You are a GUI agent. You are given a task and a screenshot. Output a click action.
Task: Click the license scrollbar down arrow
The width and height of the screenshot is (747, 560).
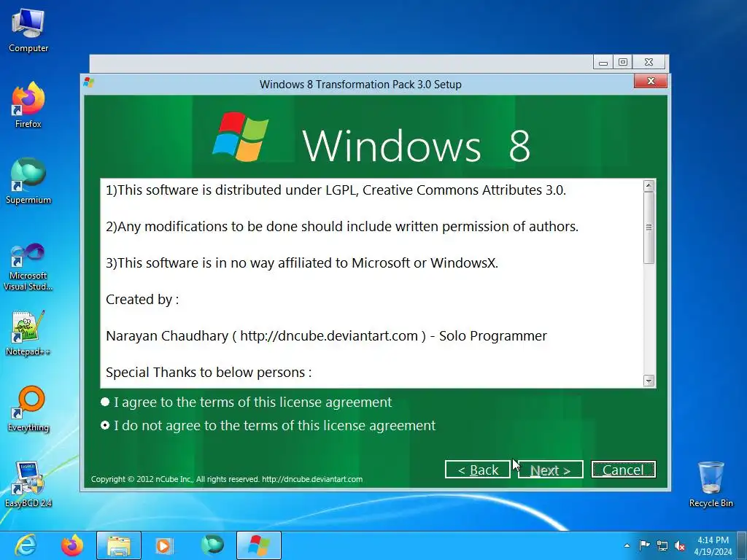pyautogui.click(x=649, y=381)
